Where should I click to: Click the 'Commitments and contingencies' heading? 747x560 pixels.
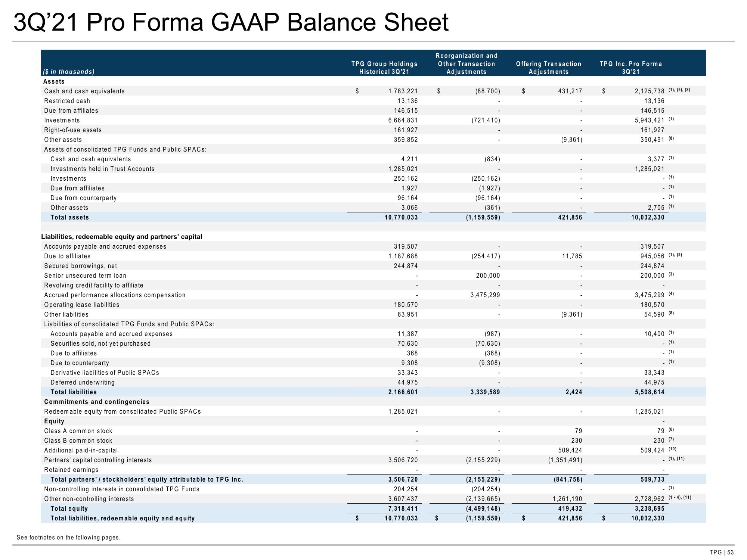(x=97, y=402)
